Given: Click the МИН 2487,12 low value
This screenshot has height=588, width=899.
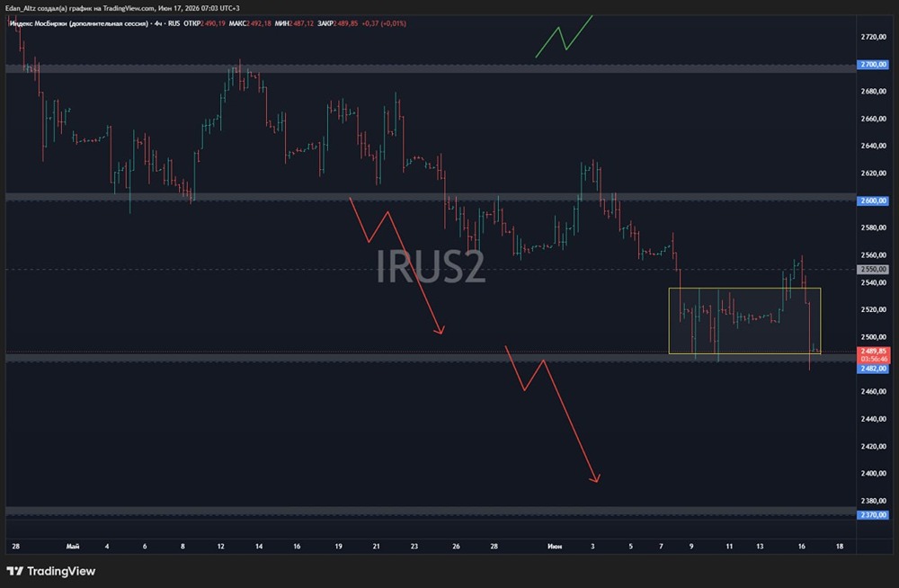Looking at the screenshot, I should click(x=294, y=23).
